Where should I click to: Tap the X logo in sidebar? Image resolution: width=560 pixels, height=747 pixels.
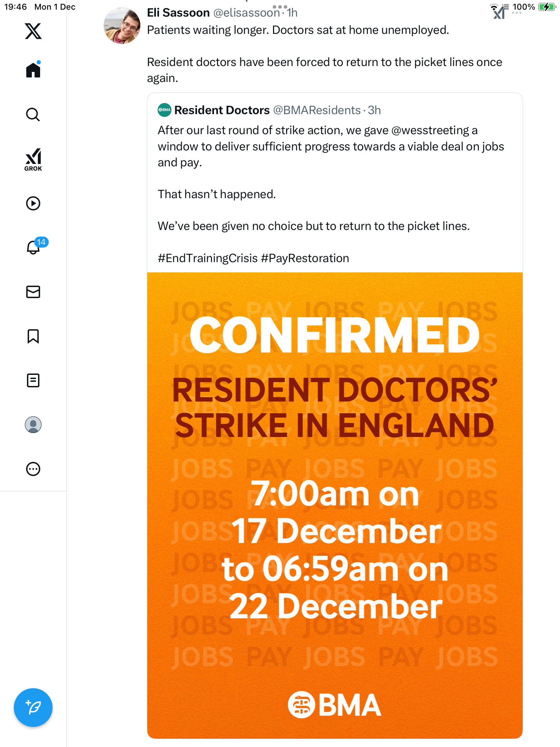click(x=33, y=31)
